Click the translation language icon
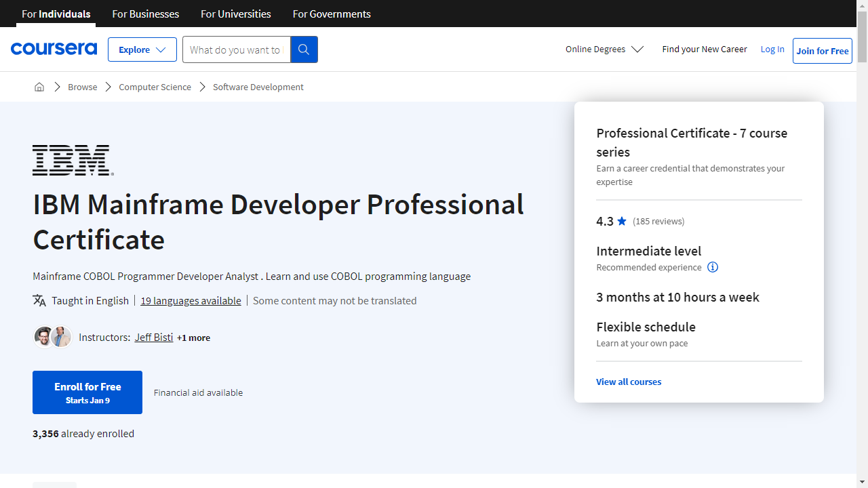The height and width of the screenshot is (488, 868). pyautogui.click(x=39, y=300)
